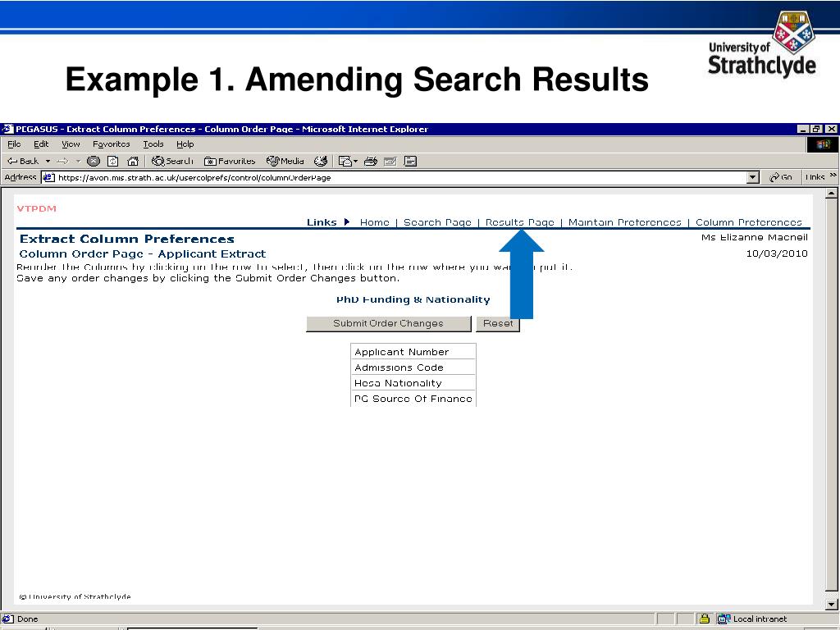Open the Results Page link
The image size is (840, 630).
(519, 222)
